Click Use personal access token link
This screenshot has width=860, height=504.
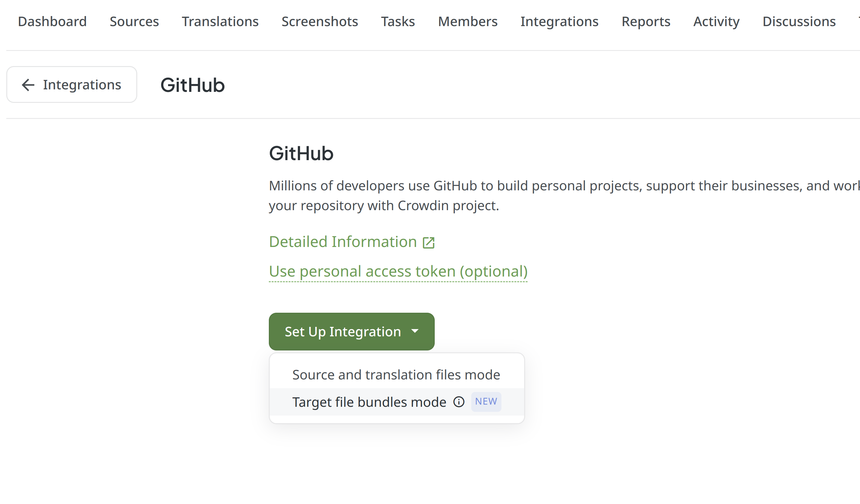tap(399, 271)
